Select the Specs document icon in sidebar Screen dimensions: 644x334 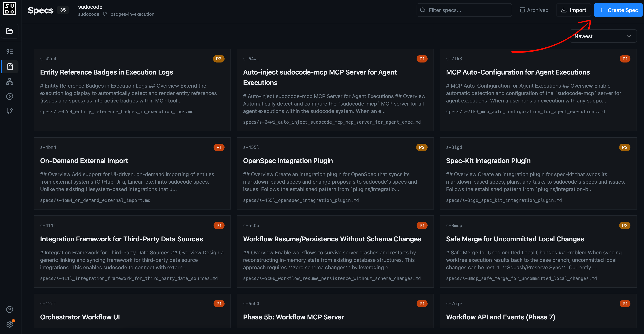(x=10, y=66)
